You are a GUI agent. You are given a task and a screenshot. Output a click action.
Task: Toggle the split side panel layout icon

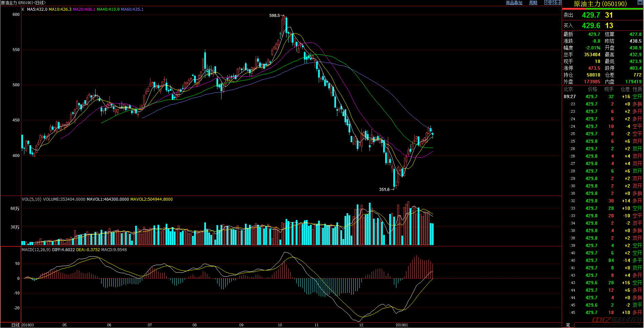pos(558,2)
